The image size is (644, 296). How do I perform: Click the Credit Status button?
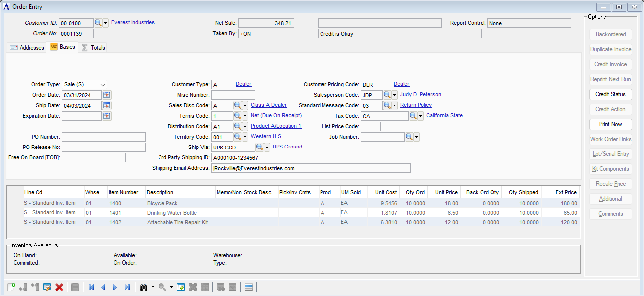tap(611, 94)
